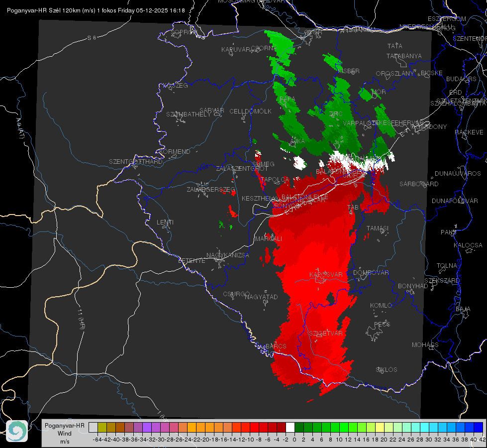Click the SÁRVÁR label
The image size is (487, 448).
[212, 111]
